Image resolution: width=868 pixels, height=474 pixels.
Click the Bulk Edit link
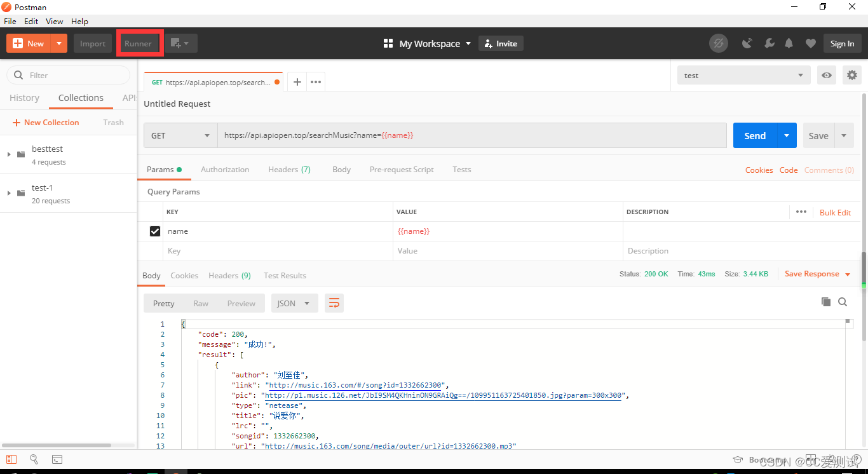835,212
